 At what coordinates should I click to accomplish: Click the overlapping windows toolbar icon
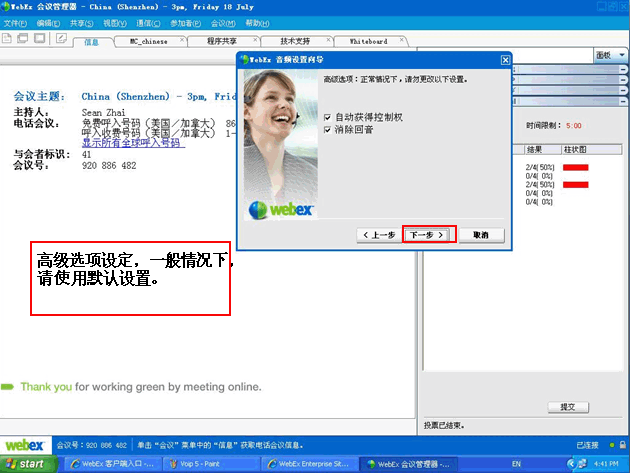tap(22, 38)
